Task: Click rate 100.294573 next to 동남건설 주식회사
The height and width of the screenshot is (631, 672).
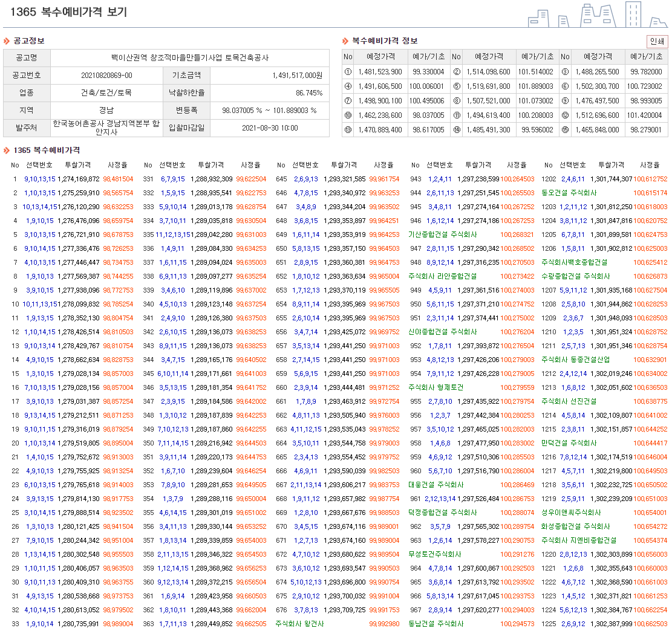Action: click(517, 624)
